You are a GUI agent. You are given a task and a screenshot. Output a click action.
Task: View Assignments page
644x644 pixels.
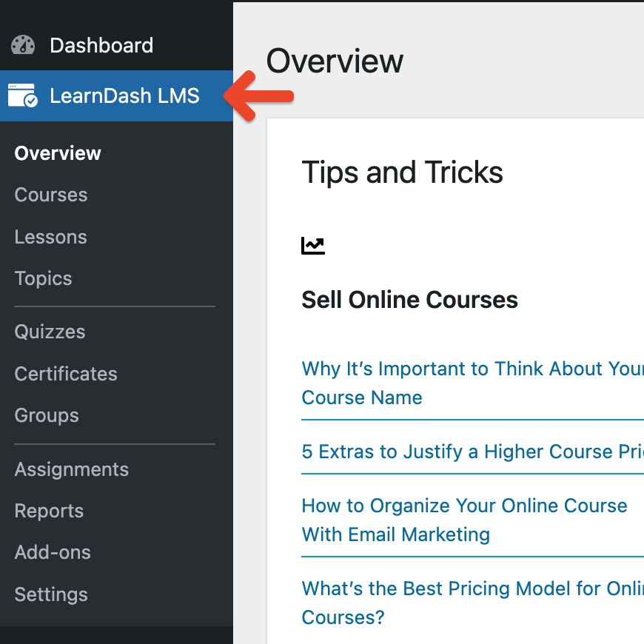(72, 469)
